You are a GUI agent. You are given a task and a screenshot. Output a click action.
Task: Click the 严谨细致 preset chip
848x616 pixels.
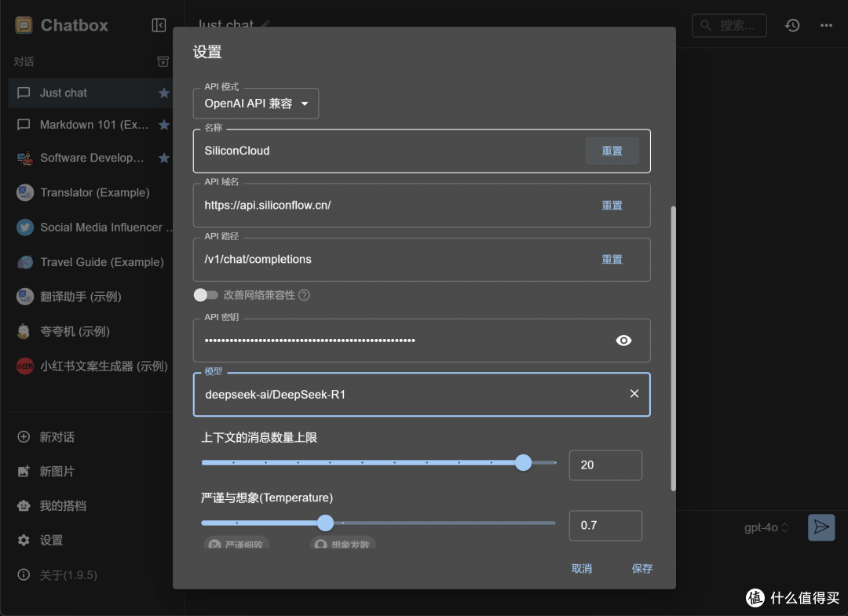pyautogui.click(x=237, y=544)
